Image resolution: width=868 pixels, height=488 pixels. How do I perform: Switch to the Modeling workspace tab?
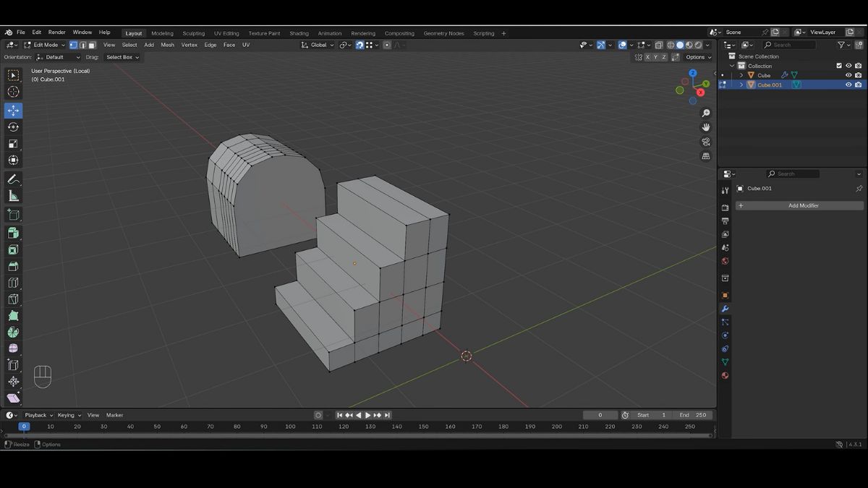pos(162,33)
